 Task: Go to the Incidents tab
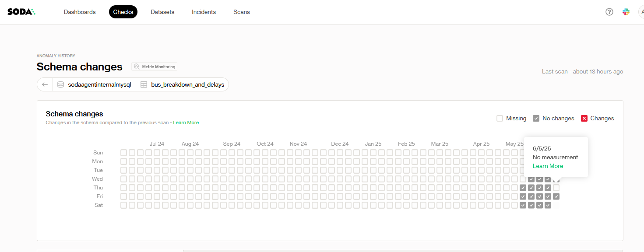(204, 12)
